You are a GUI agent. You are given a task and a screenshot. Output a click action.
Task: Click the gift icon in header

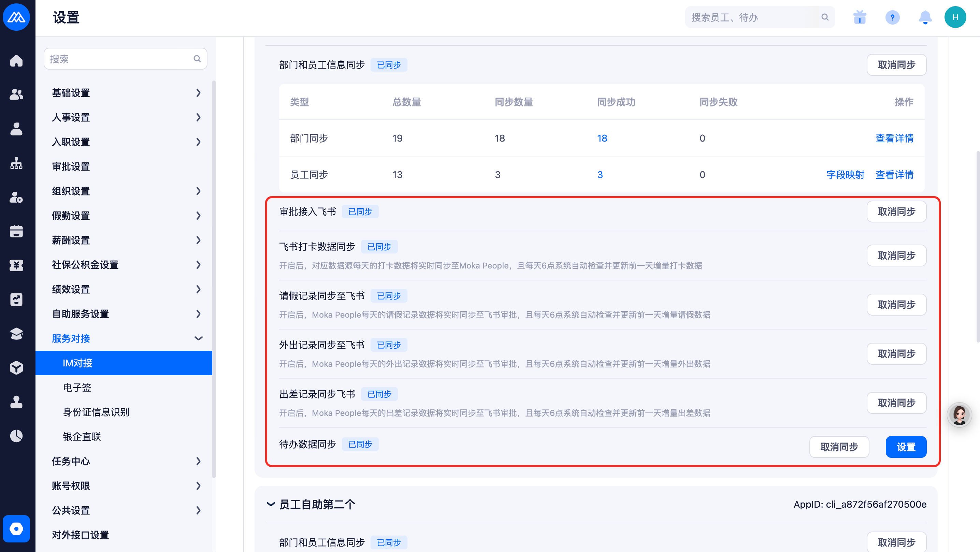pos(860,17)
